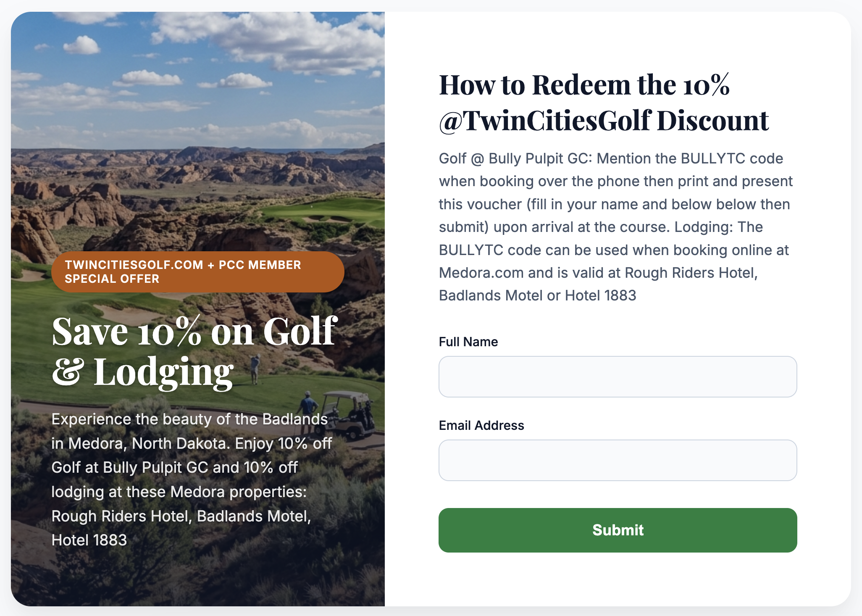Click the Full Name input field
The image size is (862, 616).
click(618, 376)
